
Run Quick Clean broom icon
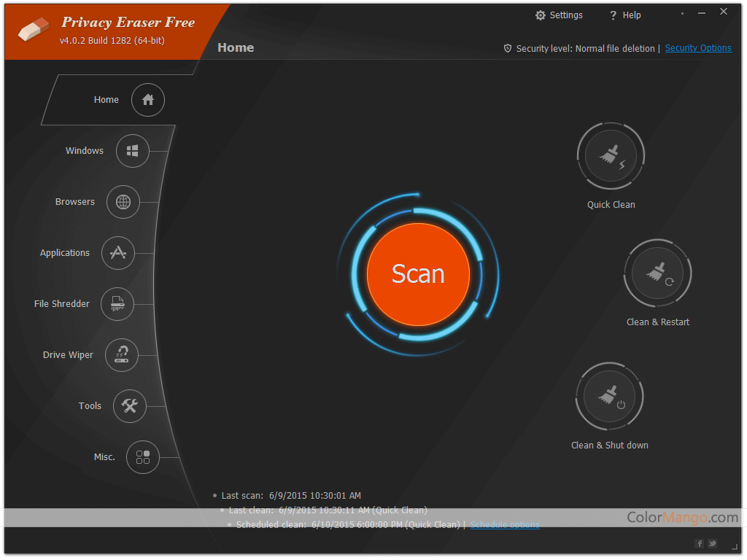coord(611,156)
